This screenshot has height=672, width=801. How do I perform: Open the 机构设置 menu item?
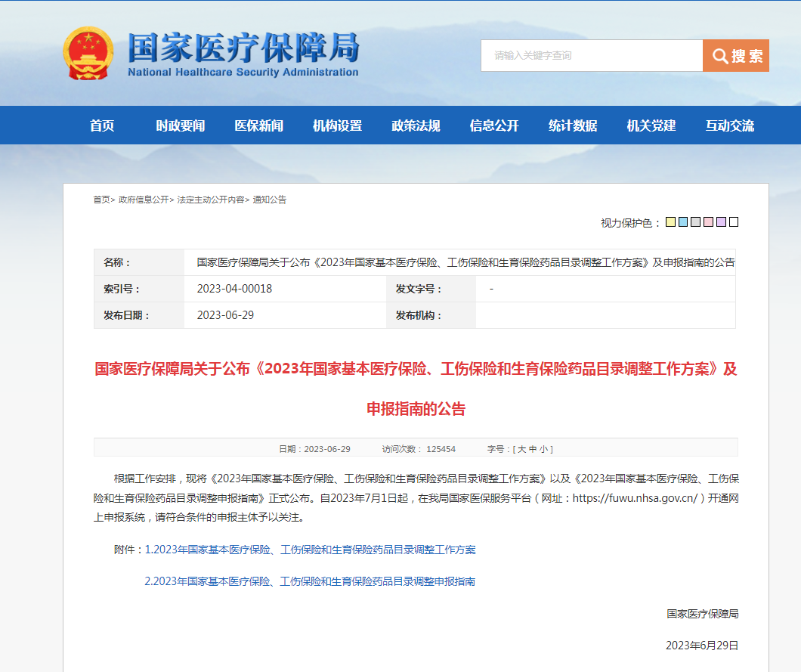pos(337,125)
